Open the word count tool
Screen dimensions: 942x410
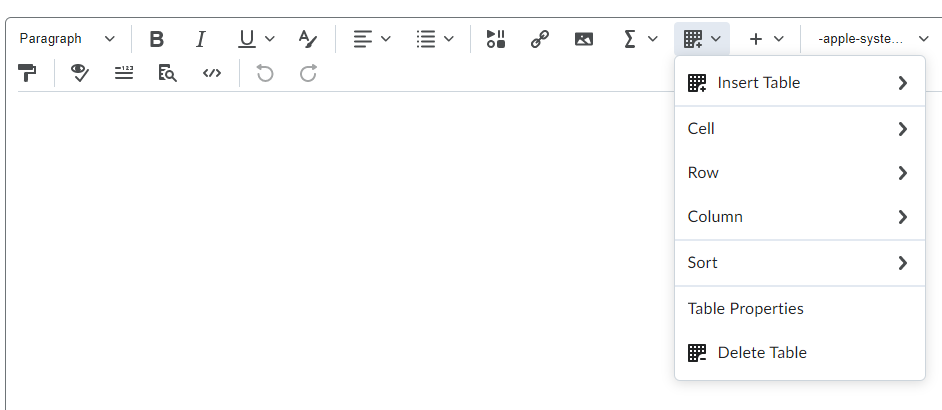(124, 73)
